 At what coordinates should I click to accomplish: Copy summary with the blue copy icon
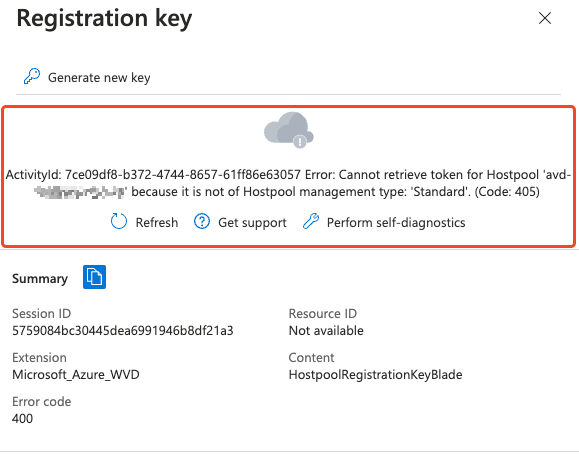95,277
